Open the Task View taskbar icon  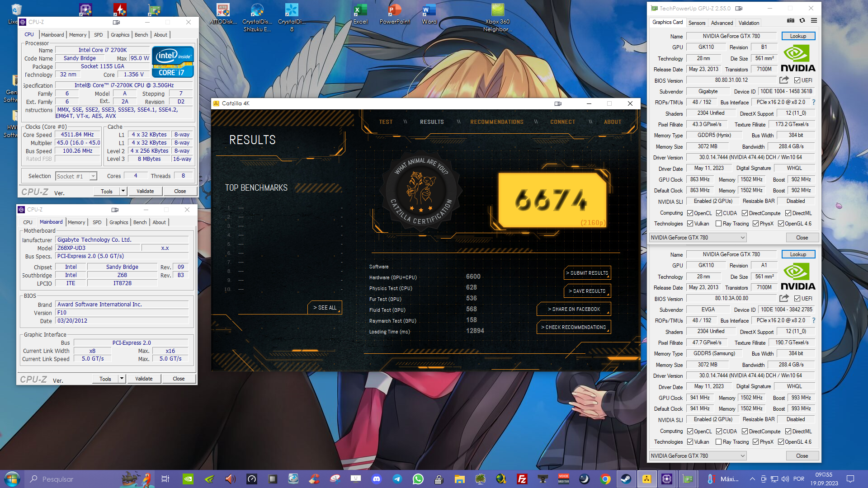pos(165,479)
